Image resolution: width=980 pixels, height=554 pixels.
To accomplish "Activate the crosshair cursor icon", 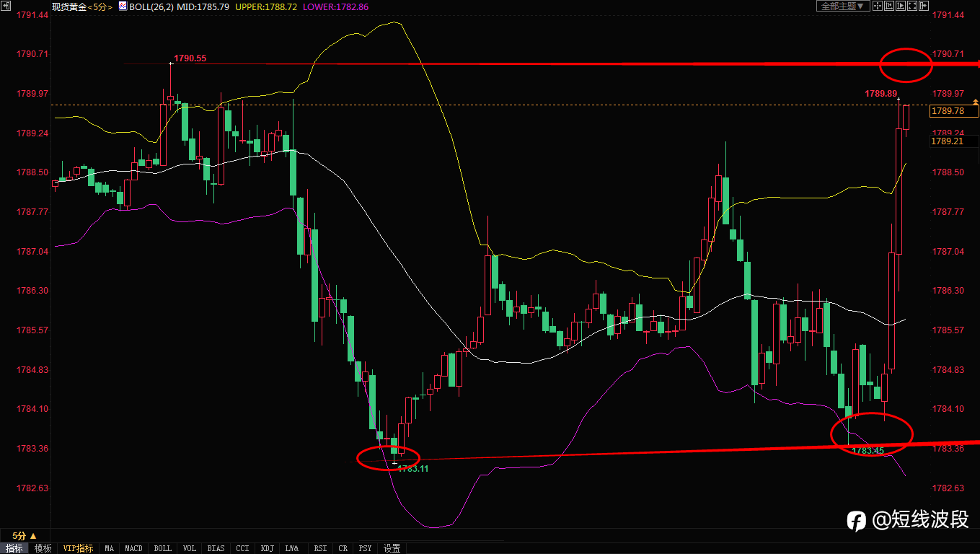I will click(x=878, y=6).
